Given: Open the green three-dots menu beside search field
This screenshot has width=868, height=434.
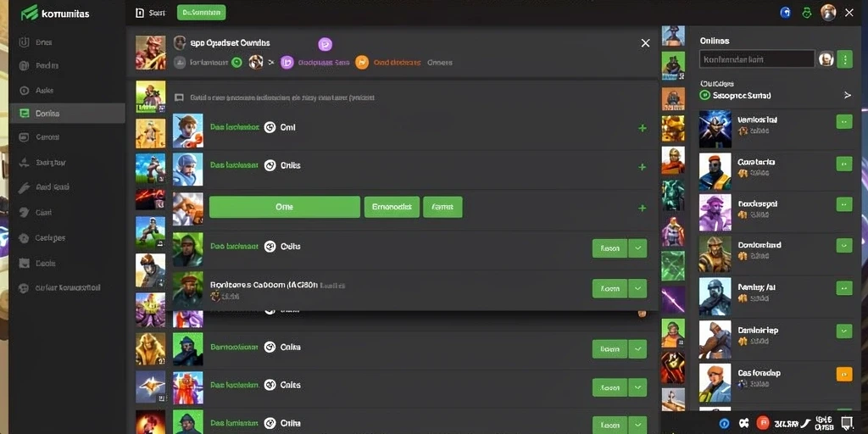Looking at the screenshot, I should pyautogui.click(x=844, y=58).
